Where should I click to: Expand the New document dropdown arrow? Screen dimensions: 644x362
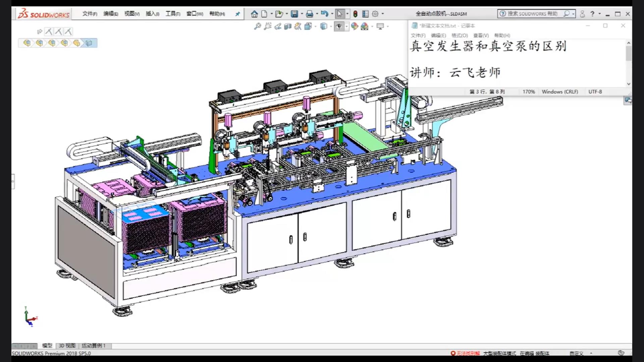click(x=271, y=14)
